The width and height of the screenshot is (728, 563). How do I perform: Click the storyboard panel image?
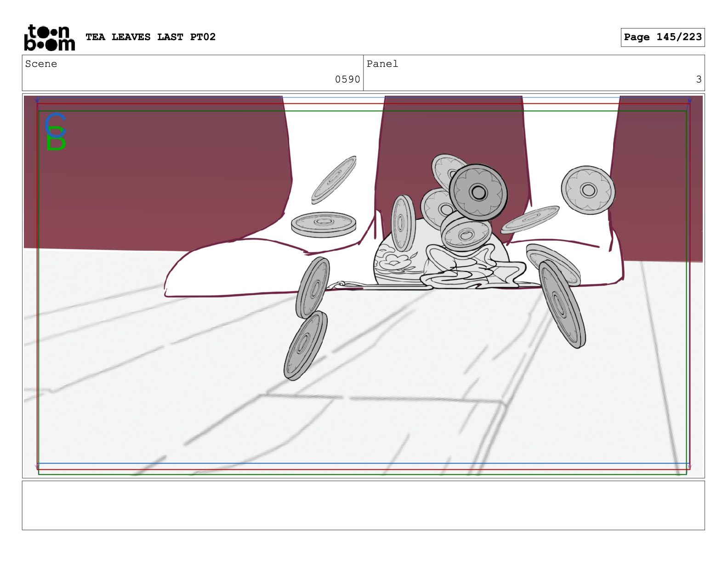[x=363, y=286]
